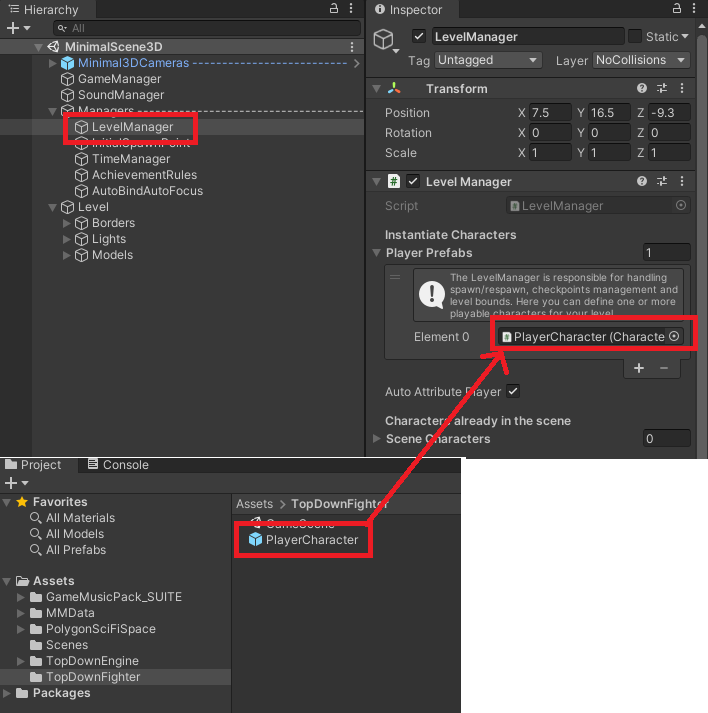Viewport: 708px width, 713px height.
Task: Click Position Z field -9.3
Action: (669, 113)
